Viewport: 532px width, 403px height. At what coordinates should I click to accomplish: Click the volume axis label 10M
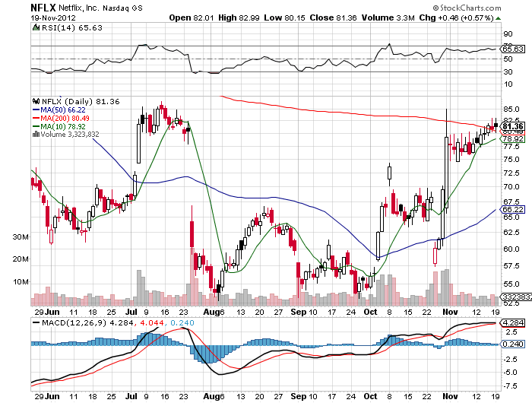[x=21, y=282]
